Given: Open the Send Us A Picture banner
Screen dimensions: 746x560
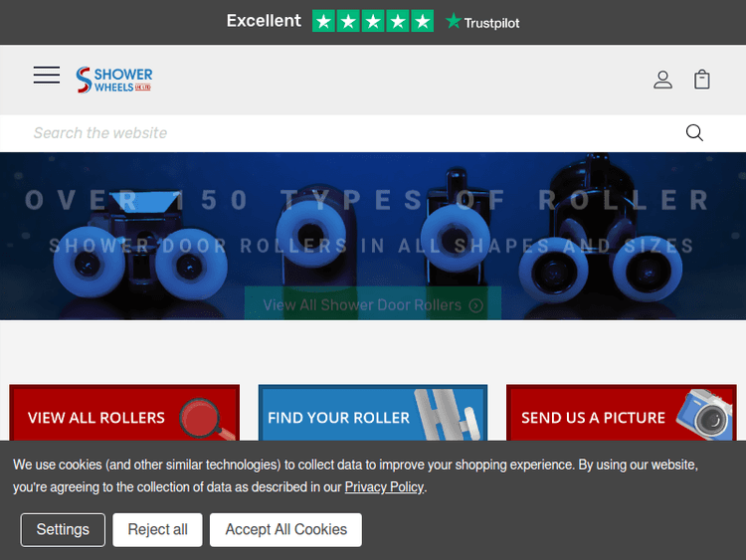Looking at the screenshot, I should [593, 417].
